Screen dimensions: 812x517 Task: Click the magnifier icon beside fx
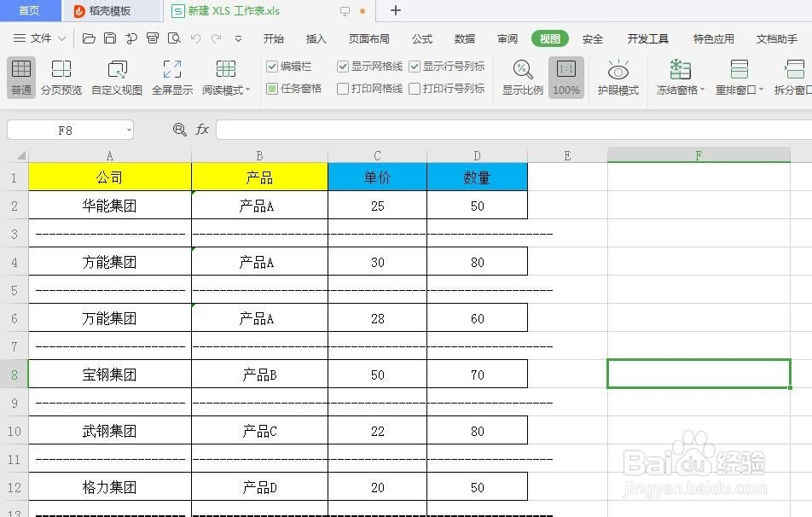(x=179, y=130)
